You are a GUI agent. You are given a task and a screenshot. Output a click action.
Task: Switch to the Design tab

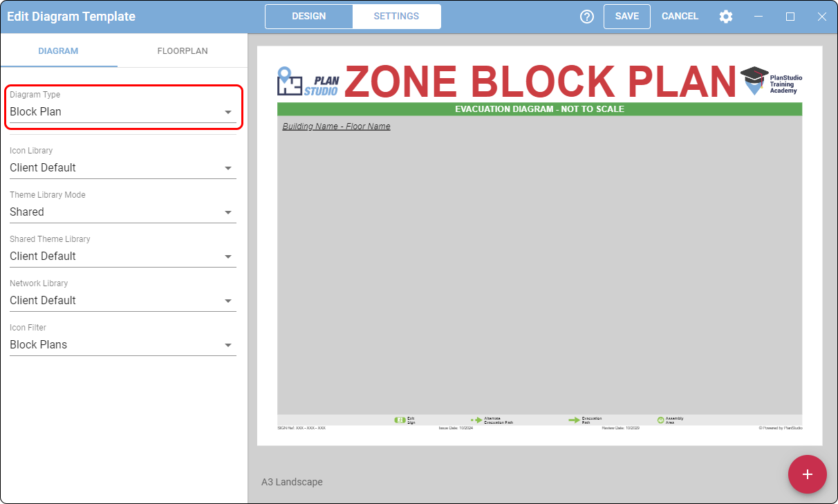point(309,17)
